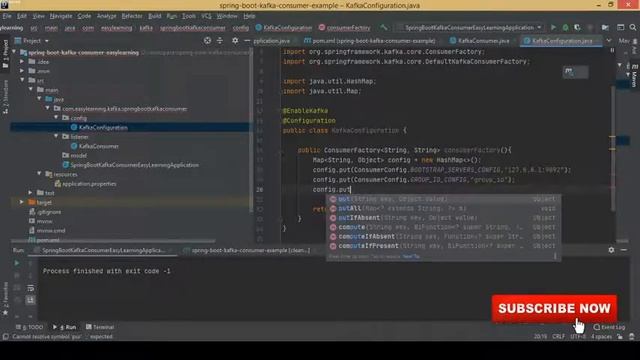Expand the test folder arrow
Screen dimensions: 640x360
pyautogui.click(x=31, y=193)
